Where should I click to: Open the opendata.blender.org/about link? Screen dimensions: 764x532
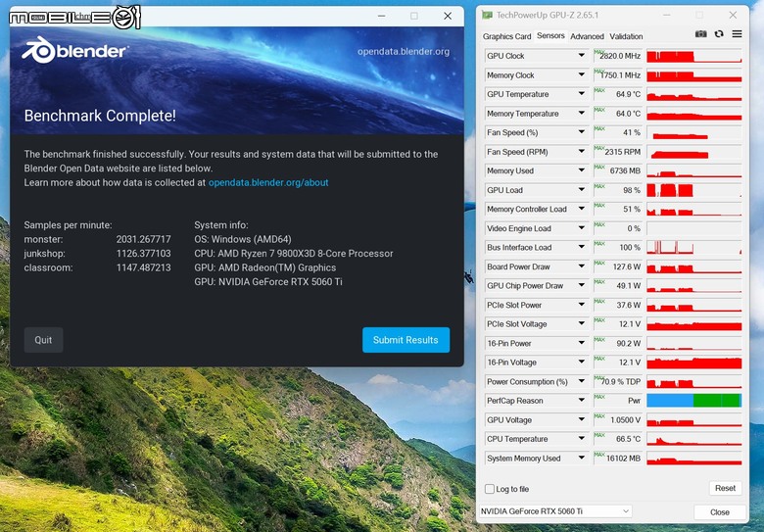(x=268, y=182)
